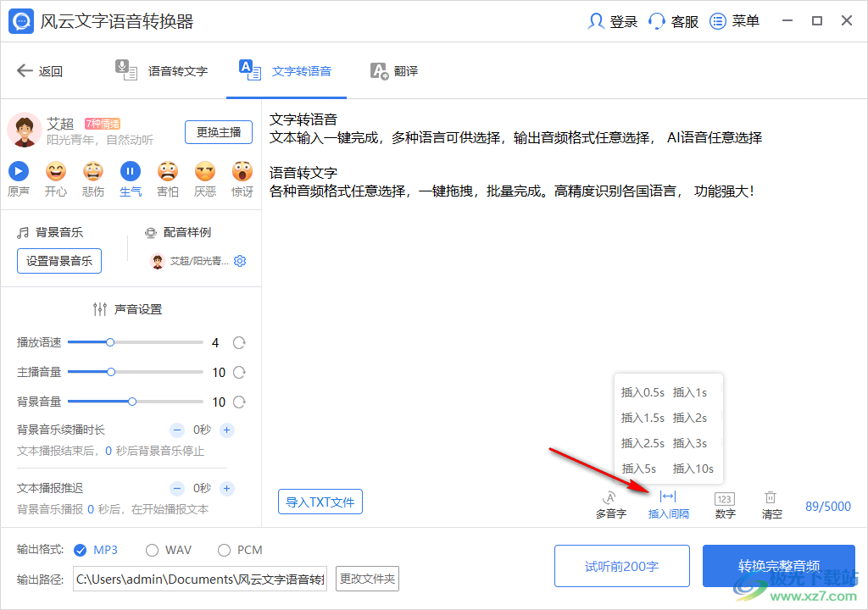Select MP3 output format
This screenshot has width=868, height=610.
81,550
